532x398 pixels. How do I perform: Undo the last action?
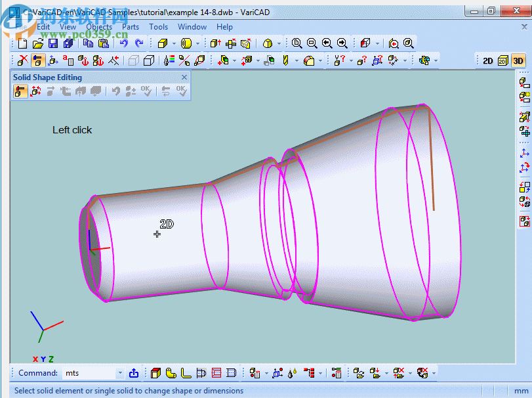point(124,43)
